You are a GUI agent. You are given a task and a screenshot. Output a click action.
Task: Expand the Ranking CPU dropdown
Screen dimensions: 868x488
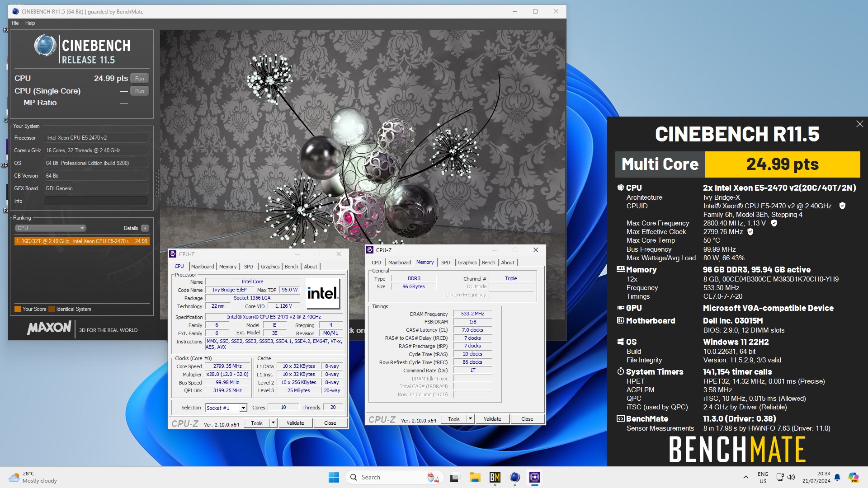[50, 228]
